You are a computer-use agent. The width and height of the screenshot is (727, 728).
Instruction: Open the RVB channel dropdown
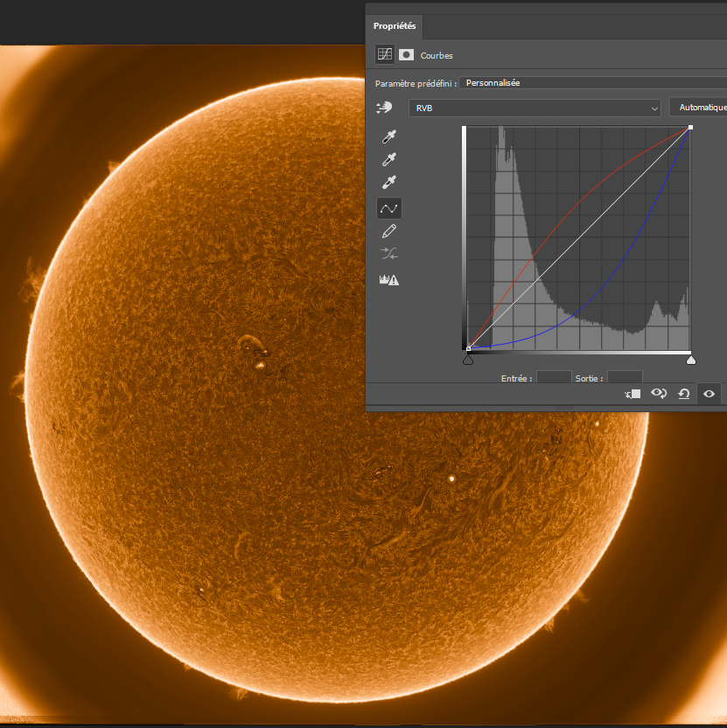(535, 108)
